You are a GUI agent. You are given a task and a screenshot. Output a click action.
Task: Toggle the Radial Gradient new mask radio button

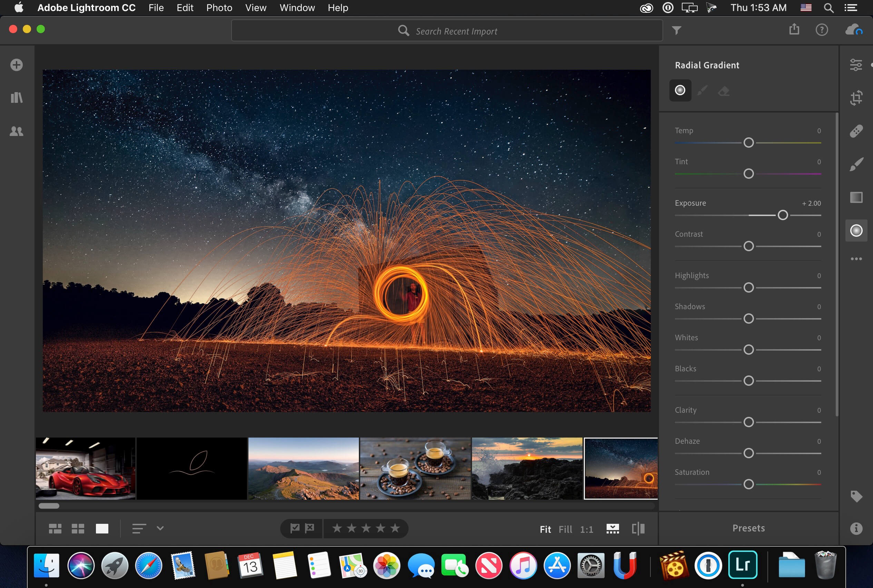tap(680, 90)
